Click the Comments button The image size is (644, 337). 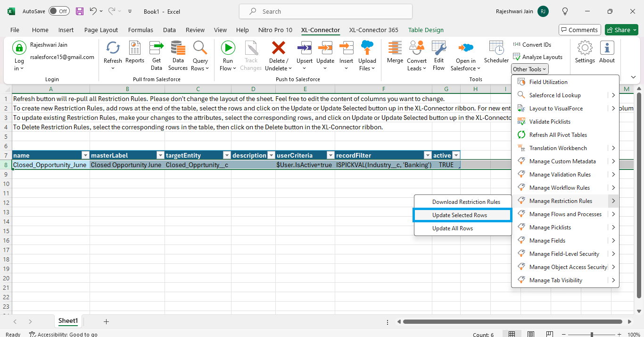coord(580,30)
